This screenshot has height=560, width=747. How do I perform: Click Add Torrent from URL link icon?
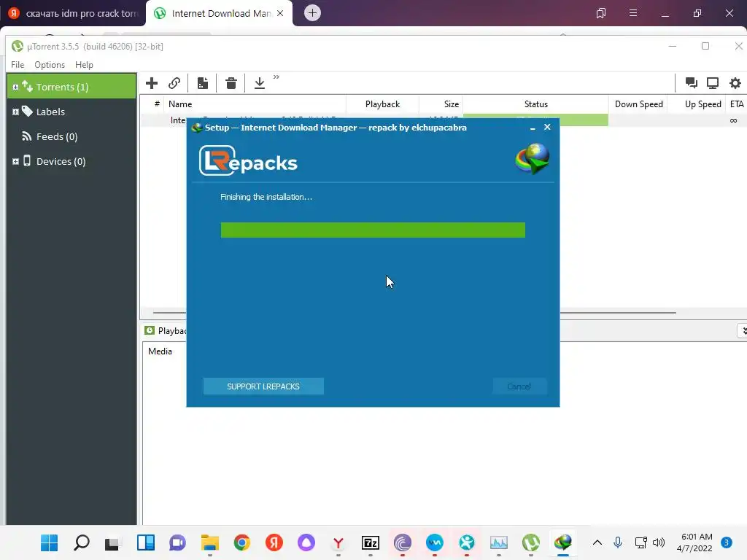tap(174, 83)
